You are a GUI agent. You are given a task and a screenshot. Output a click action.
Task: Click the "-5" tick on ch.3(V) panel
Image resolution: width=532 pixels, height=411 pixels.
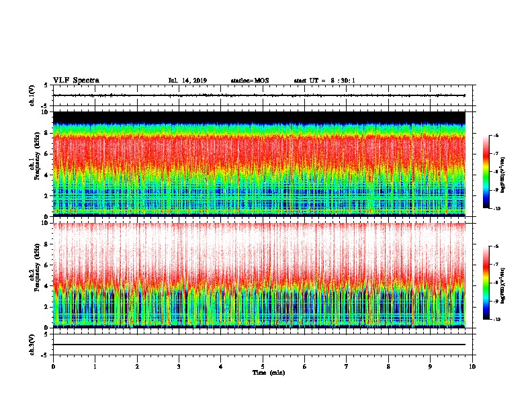(45, 355)
